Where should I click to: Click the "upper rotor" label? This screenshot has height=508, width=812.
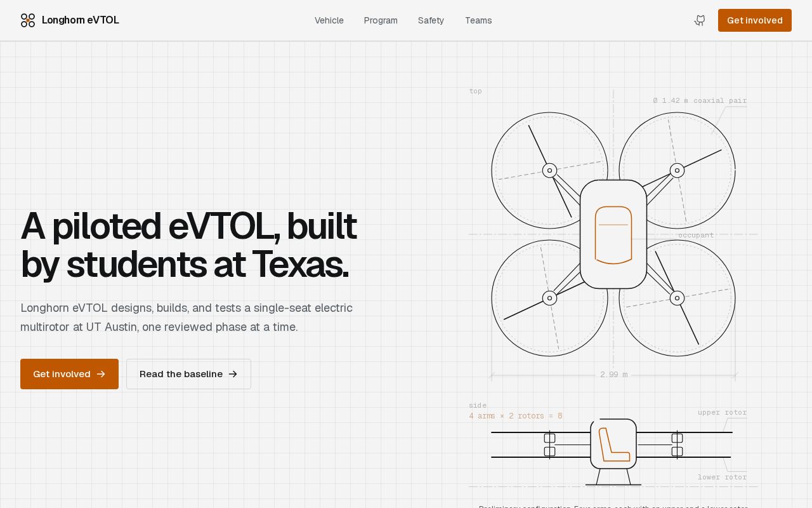point(722,412)
